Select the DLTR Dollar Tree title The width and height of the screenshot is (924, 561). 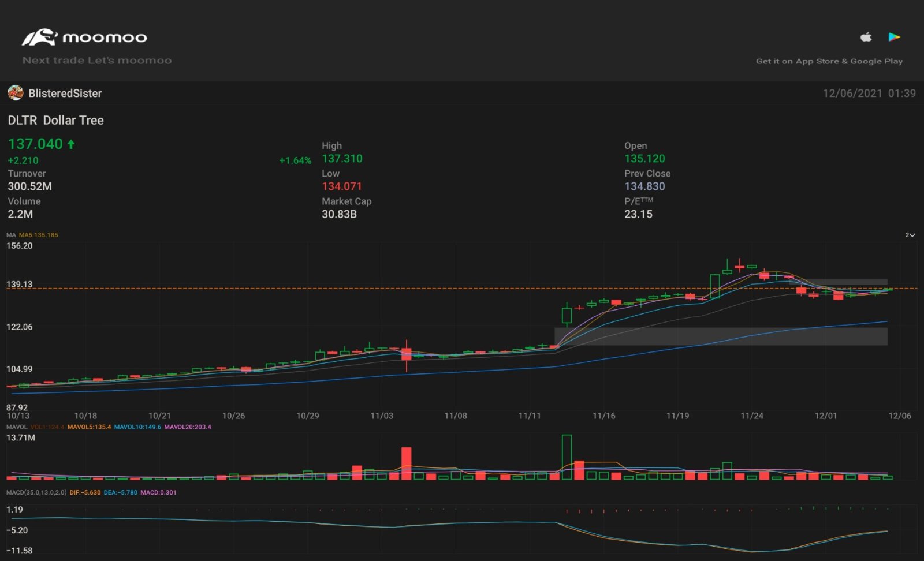point(55,120)
